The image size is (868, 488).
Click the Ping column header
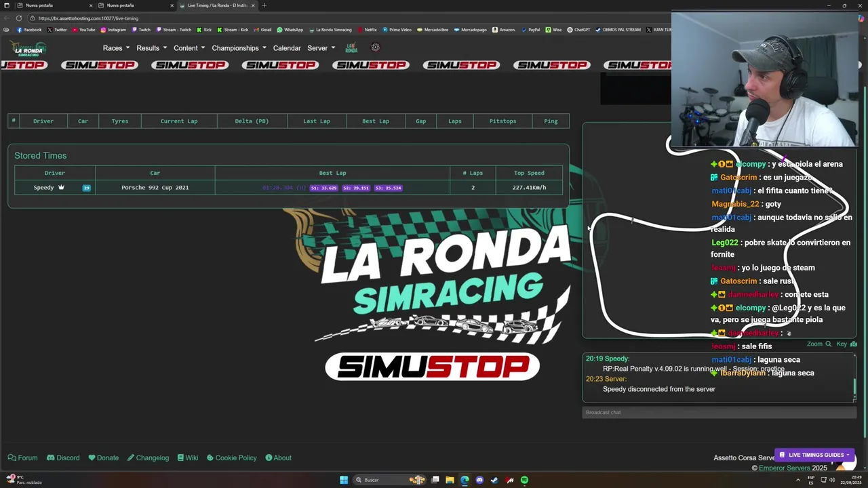[x=551, y=121]
